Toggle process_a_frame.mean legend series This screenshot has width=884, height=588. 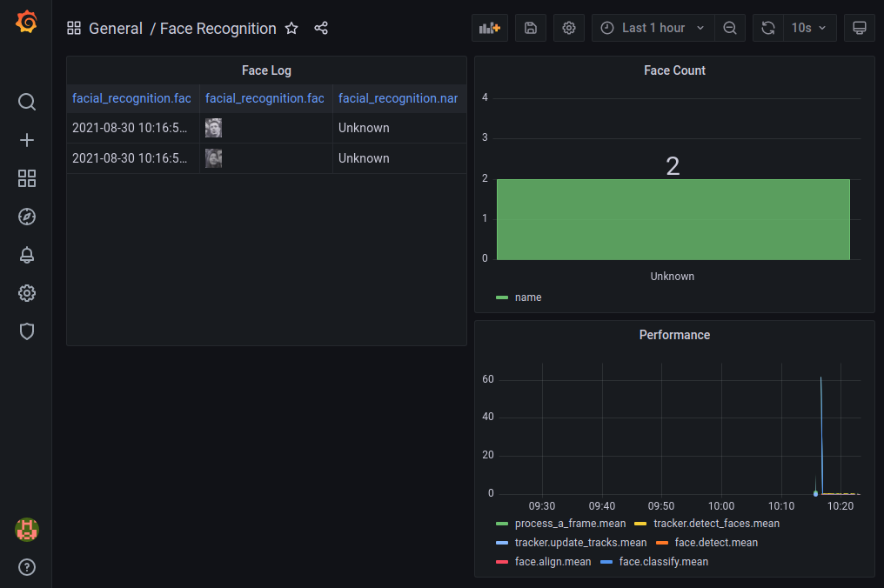570,524
